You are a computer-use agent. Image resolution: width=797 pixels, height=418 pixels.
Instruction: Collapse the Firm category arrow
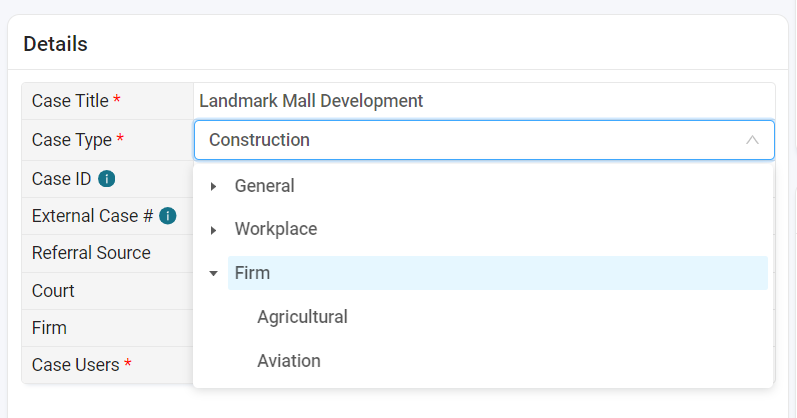click(213, 274)
